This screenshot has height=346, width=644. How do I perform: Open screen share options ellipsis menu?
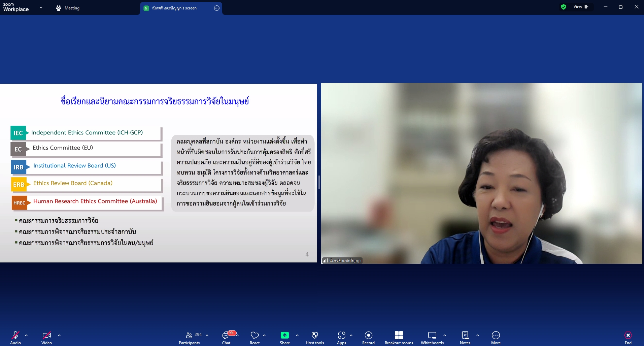click(217, 8)
